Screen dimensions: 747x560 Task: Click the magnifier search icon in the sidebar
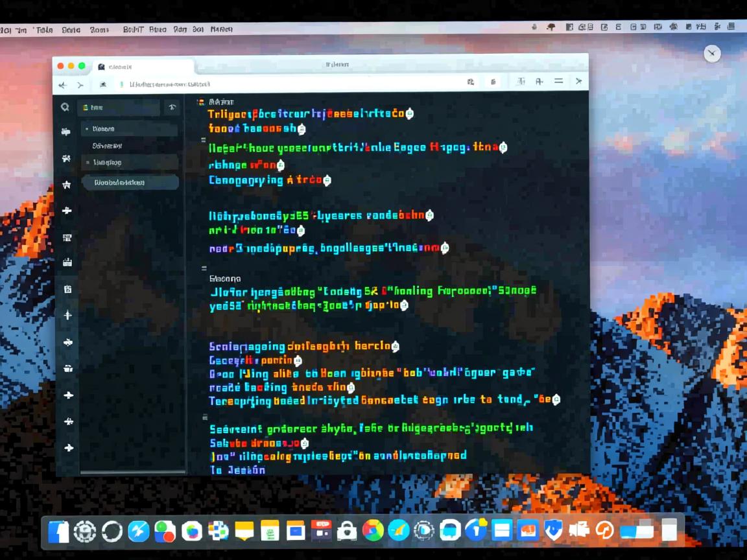point(65,108)
